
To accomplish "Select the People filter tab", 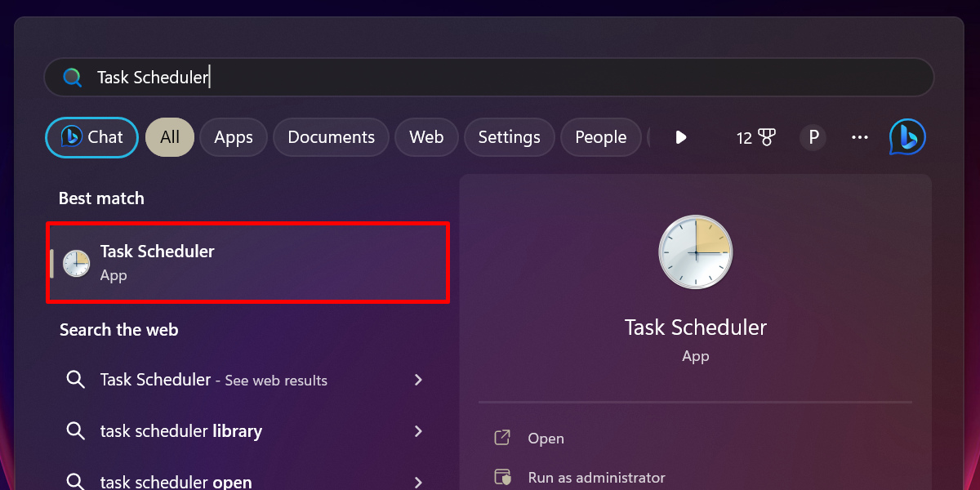I will (x=600, y=137).
